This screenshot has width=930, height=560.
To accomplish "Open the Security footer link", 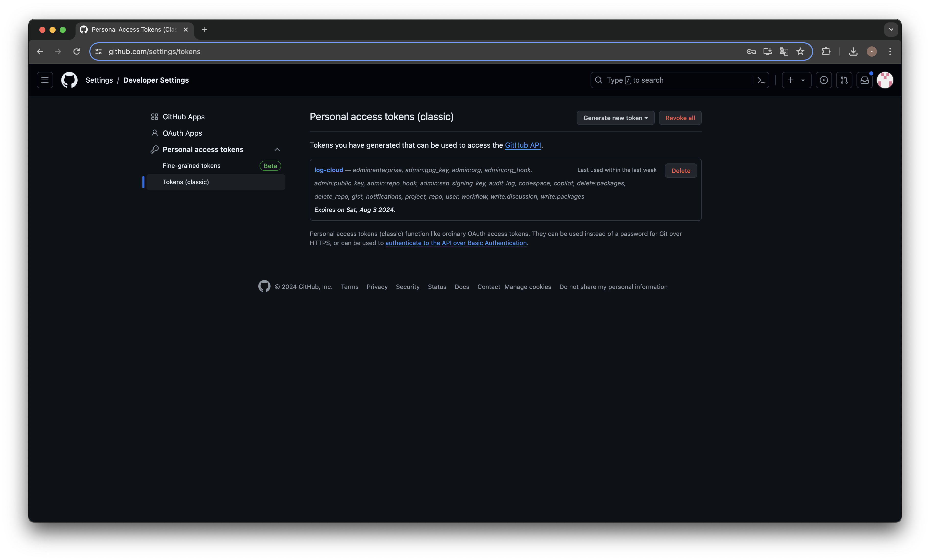I will point(408,287).
